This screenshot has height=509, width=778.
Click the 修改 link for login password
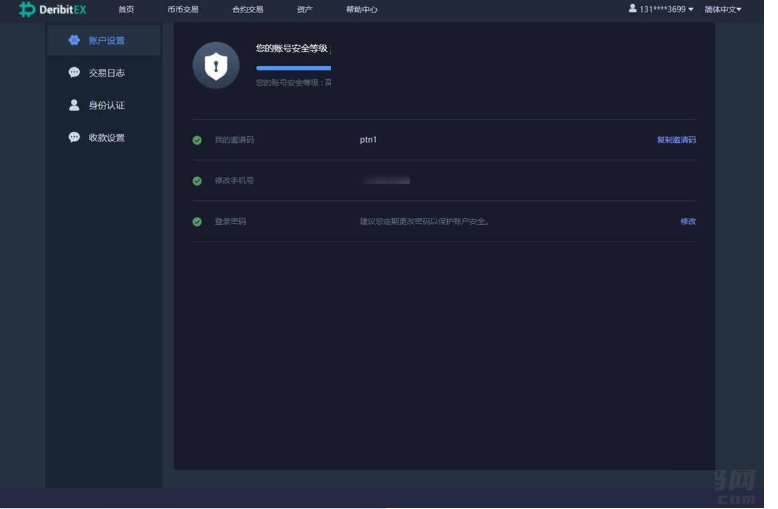688,221
